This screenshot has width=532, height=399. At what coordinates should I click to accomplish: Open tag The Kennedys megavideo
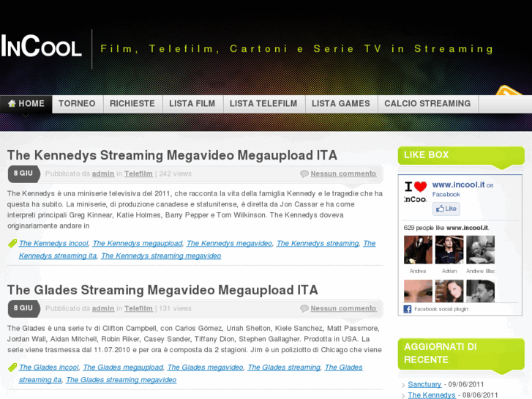click(229, 244)
